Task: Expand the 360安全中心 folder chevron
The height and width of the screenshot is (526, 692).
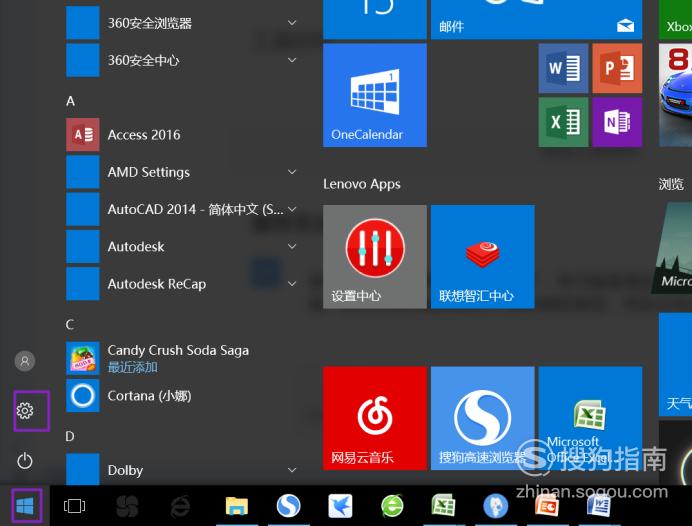Action: coord(292,60)
